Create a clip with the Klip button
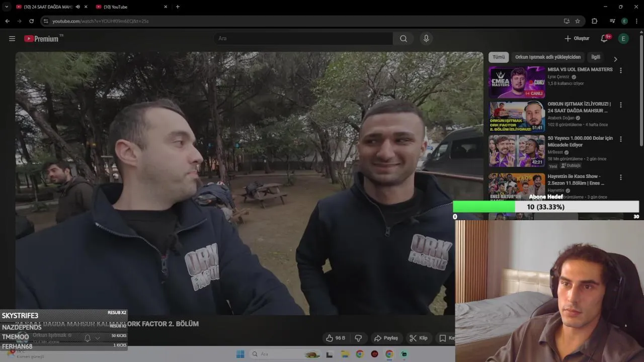 point(419,338)
